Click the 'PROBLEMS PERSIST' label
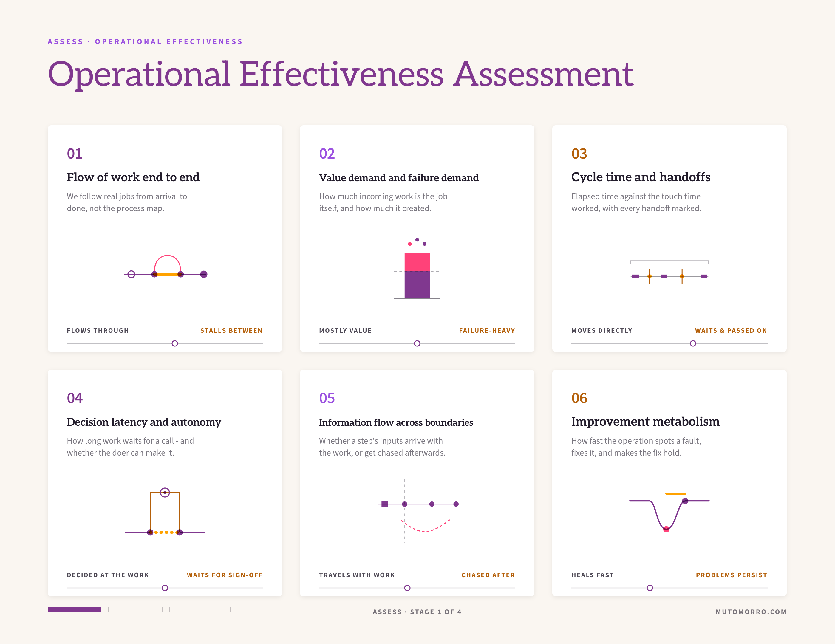This screenshot has height=644, width=835. point(732,575)
